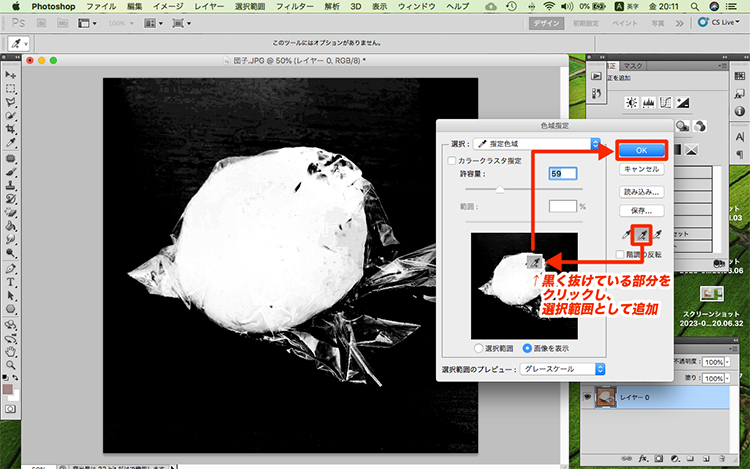Click the 読み込み... button

coord(641,192)
